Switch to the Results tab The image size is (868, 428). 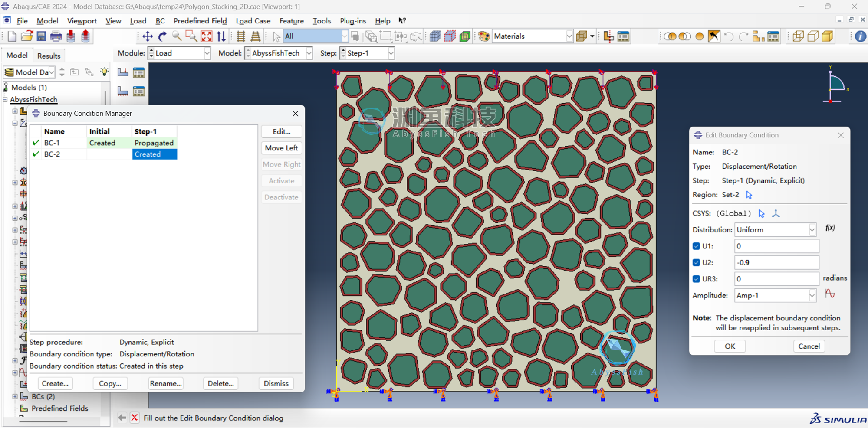(x=49, y=56)
